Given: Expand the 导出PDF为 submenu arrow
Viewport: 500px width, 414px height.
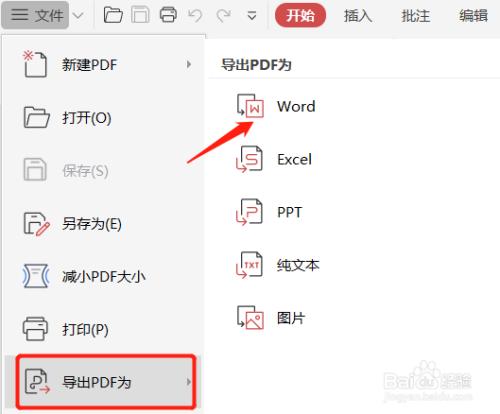Looking at the screenshot, I should [189, 382].
